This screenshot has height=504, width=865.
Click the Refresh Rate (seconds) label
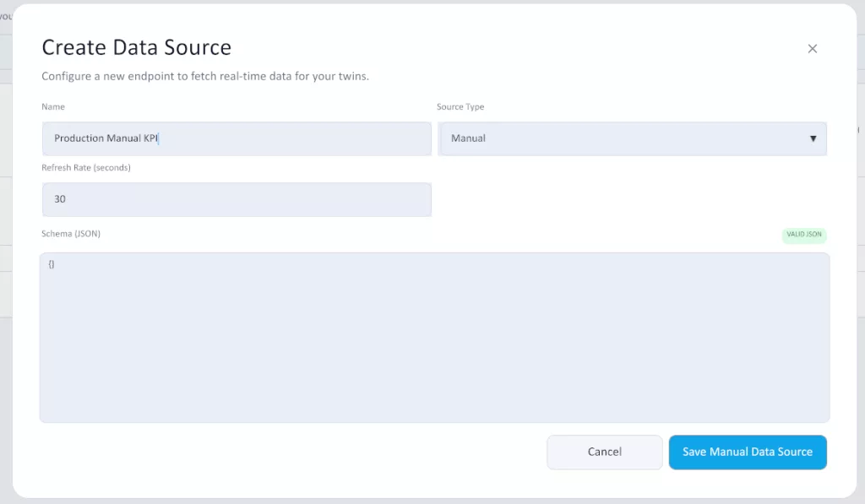pyautogui.click(x=86, y=168)
